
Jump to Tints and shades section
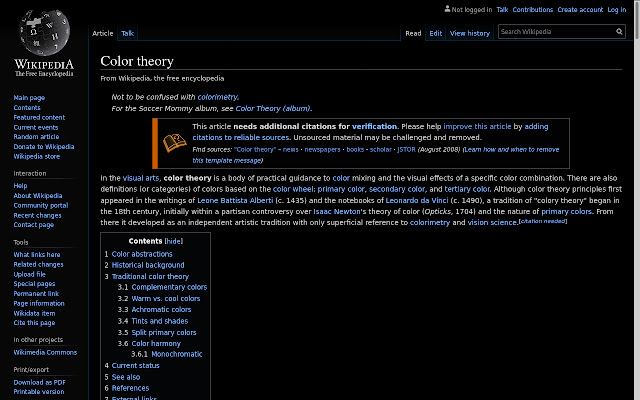[160, 321]
